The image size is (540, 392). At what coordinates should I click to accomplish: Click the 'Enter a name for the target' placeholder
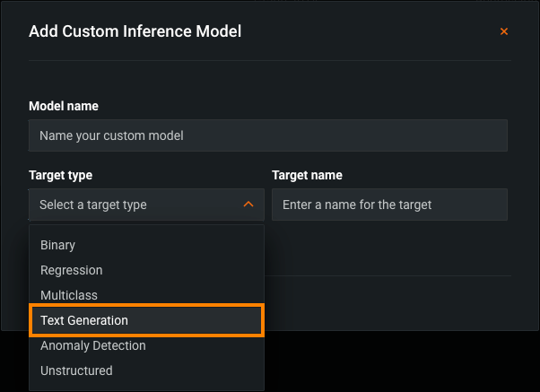[357, 205]
